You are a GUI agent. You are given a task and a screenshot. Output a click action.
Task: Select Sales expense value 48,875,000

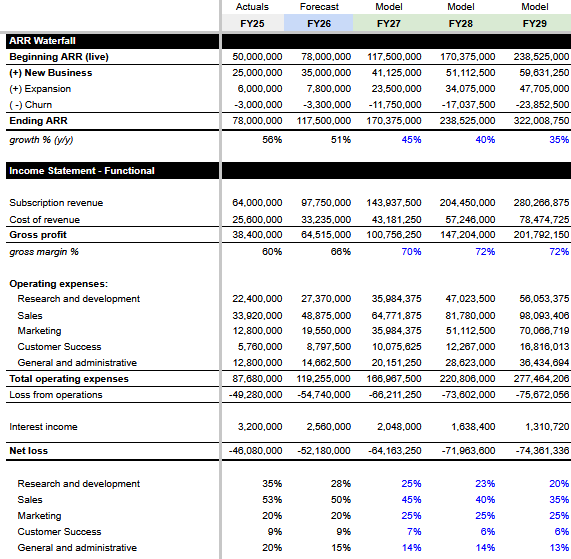tap(326, 316)
